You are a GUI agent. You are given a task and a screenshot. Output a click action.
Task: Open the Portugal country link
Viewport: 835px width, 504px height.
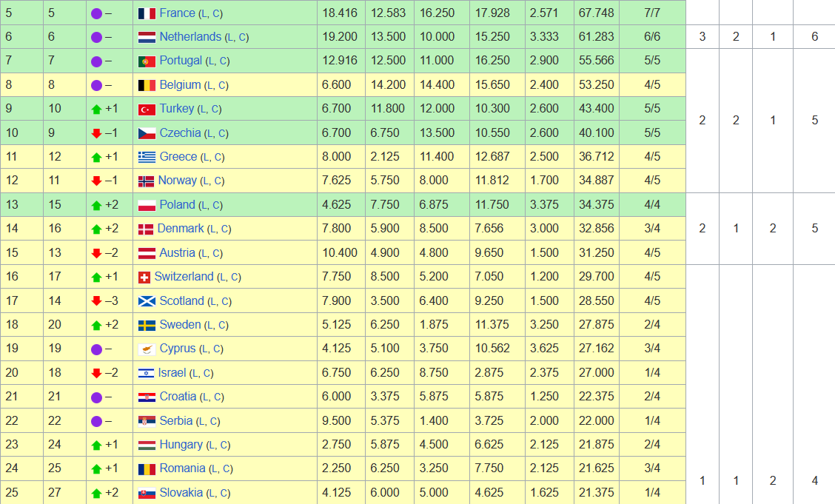coord(181,60)
